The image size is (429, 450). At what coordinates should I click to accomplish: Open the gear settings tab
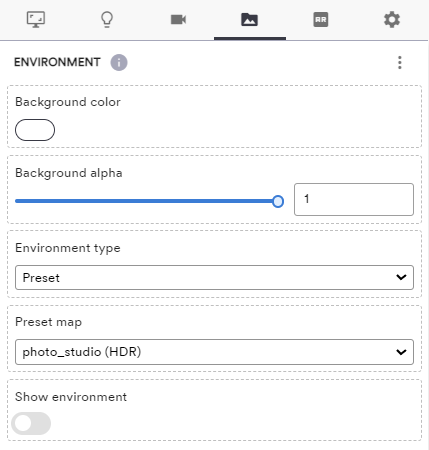pyautogui.click(x=392, y=20)
